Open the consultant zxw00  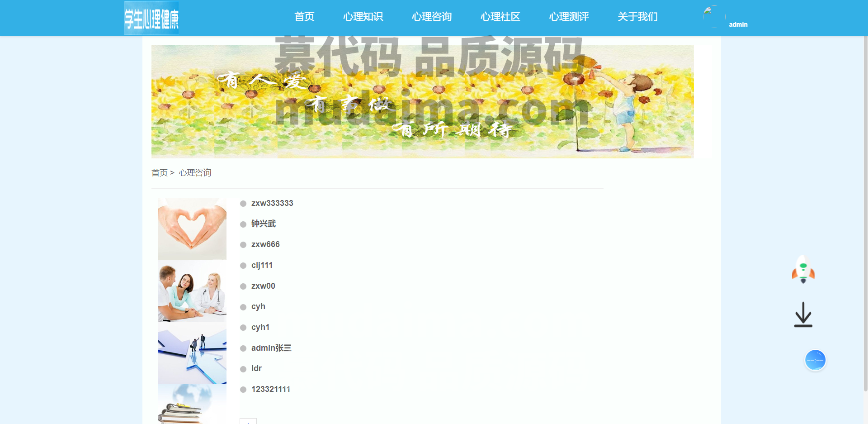263,286
